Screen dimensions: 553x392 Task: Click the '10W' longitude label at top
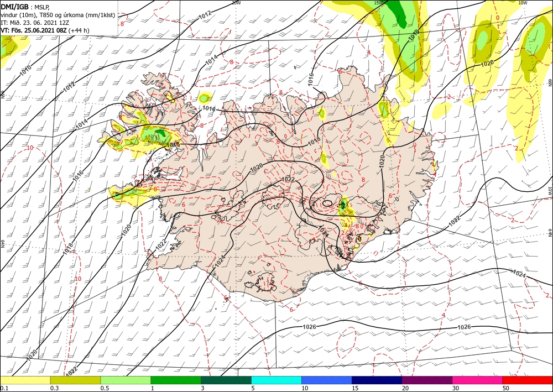[523, 2]
